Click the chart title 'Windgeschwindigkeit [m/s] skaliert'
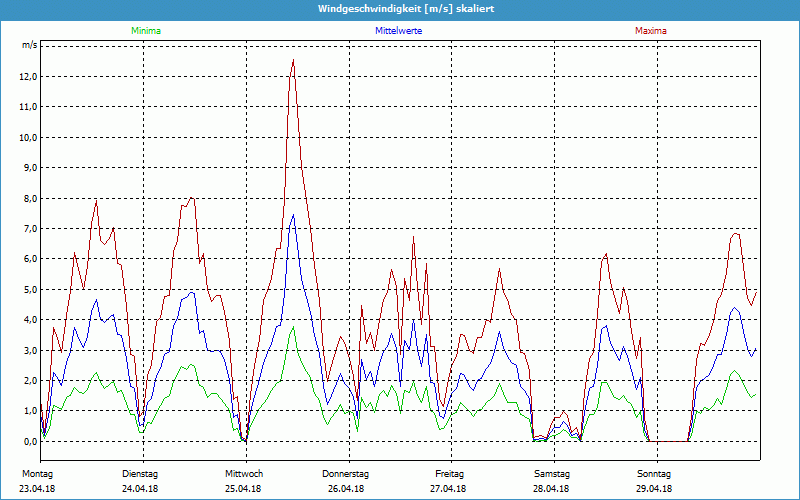The width and height of the screenshot is (800, 500). coord(406,9)
